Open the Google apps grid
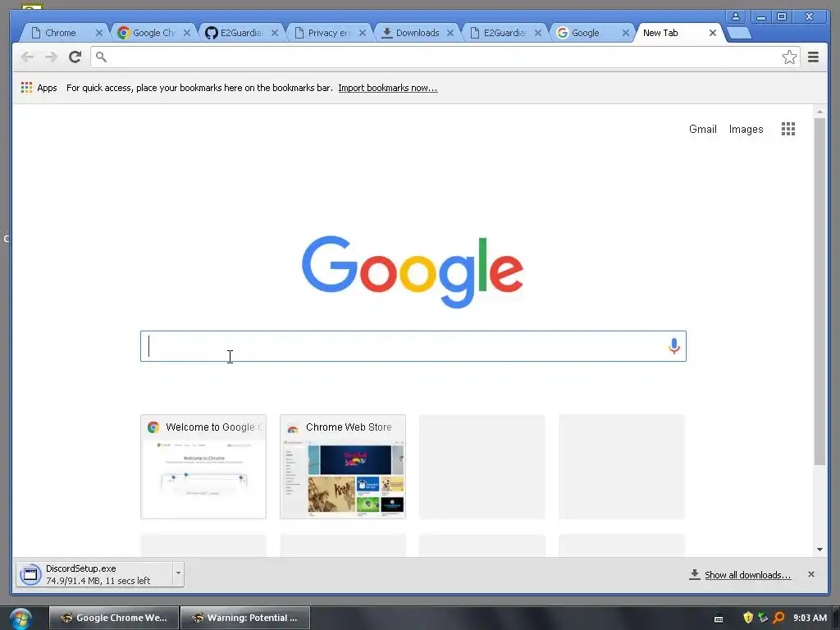The width and height of the screenshot is (840, 630). click(788, 129)
